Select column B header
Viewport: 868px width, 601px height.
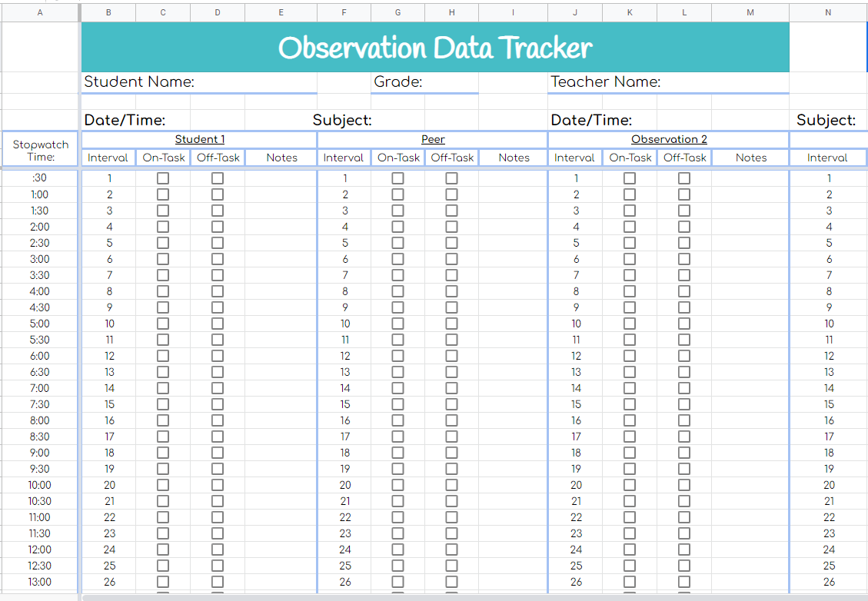(108, 12)
